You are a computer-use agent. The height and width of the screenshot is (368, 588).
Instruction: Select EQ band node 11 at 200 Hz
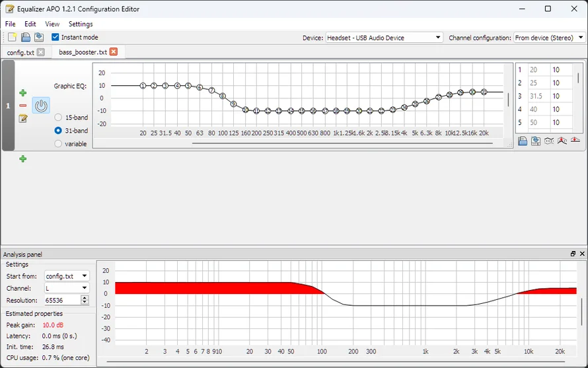tap(256, 111)
